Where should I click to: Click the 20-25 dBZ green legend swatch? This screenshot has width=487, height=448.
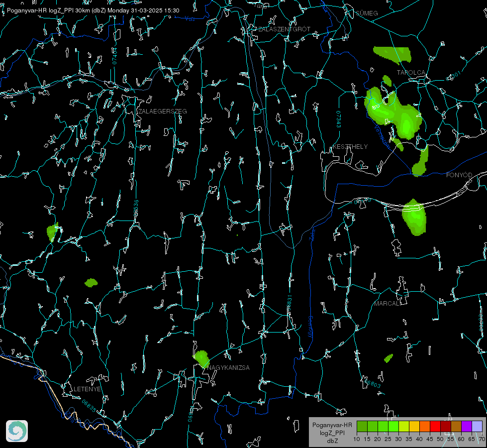point(383,426)
